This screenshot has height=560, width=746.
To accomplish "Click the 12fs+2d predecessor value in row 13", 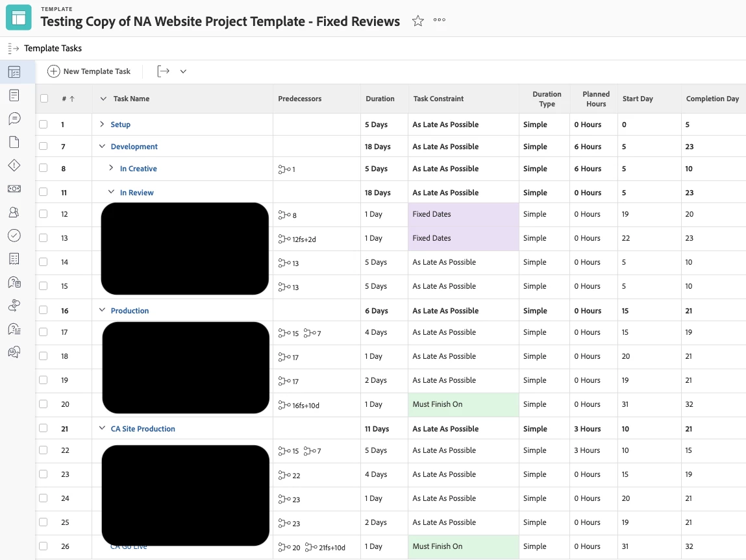I will [304, 239].
